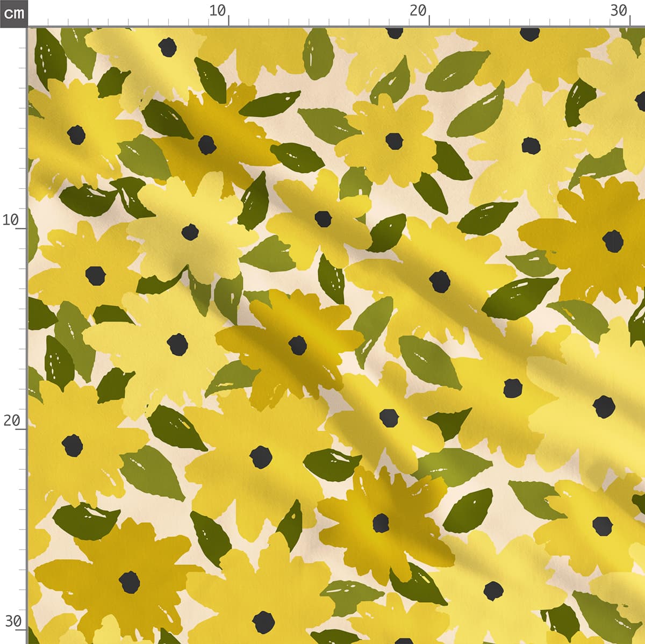
Task: Select the 20 mark on horizontal ruler
Action: click(418, 10)
